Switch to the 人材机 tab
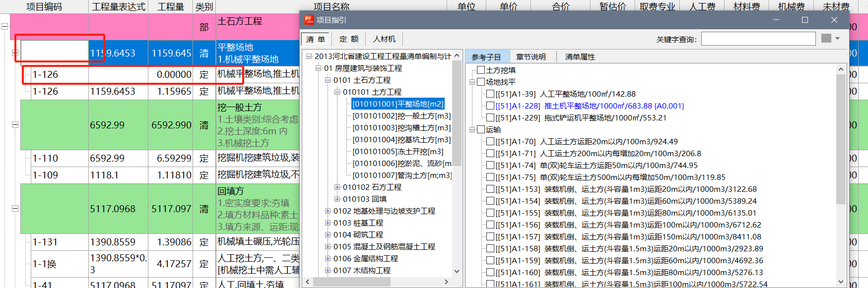868x288 pixels. [384, 39]
